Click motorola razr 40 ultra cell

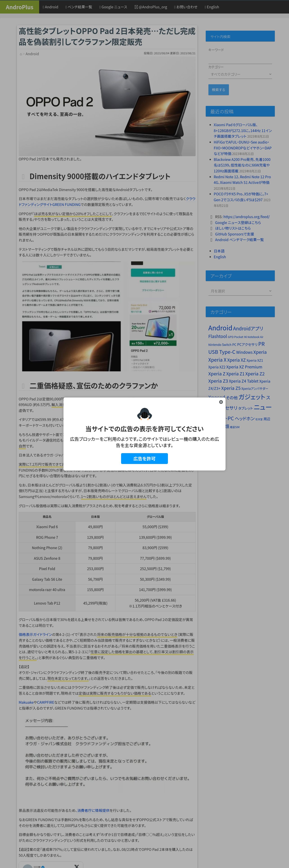tap(47, 590)
